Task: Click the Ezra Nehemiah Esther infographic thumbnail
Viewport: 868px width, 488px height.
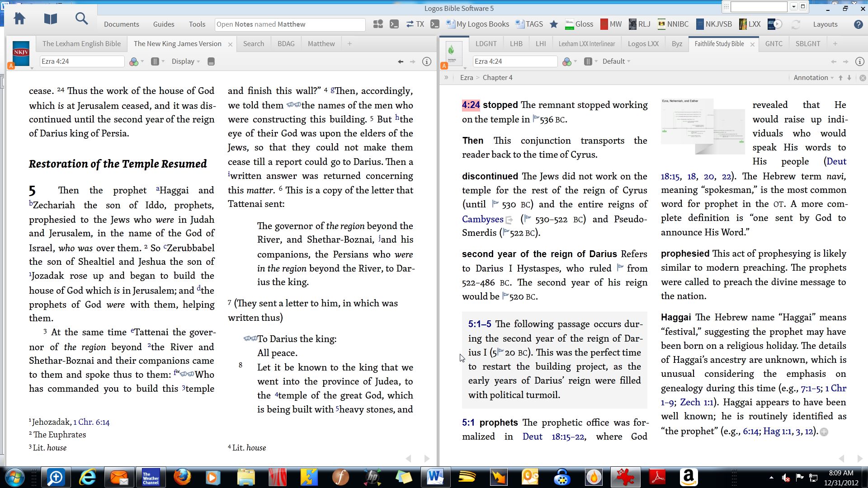Action: click(x=702, y=126)
